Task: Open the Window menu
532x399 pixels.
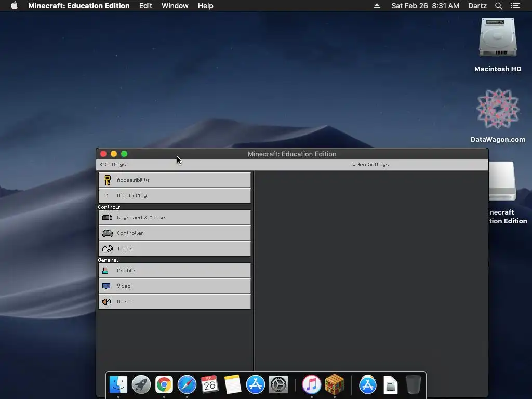Action: [x=175, y=6]
